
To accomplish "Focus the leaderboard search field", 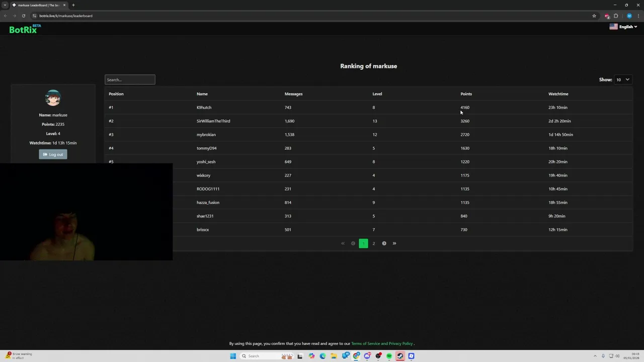I will [x=130, y=79].
